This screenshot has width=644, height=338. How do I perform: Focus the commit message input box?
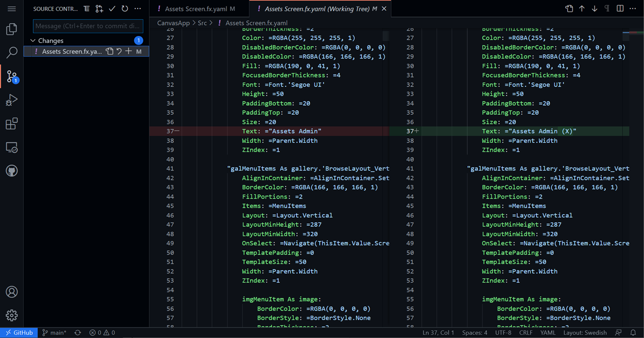88,26
